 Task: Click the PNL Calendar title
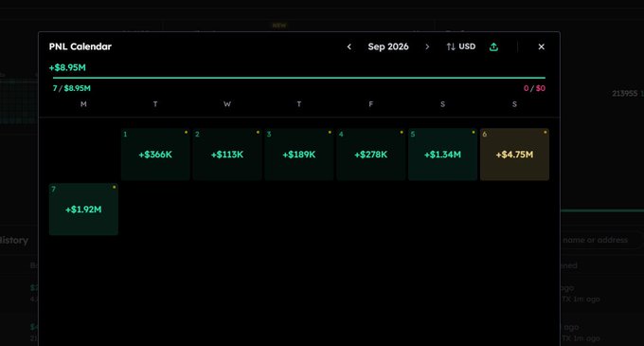80,46
